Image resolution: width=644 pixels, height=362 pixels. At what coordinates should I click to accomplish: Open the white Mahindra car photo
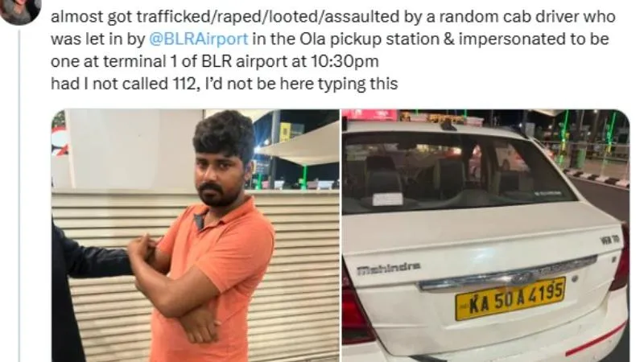tap(485, 236)
